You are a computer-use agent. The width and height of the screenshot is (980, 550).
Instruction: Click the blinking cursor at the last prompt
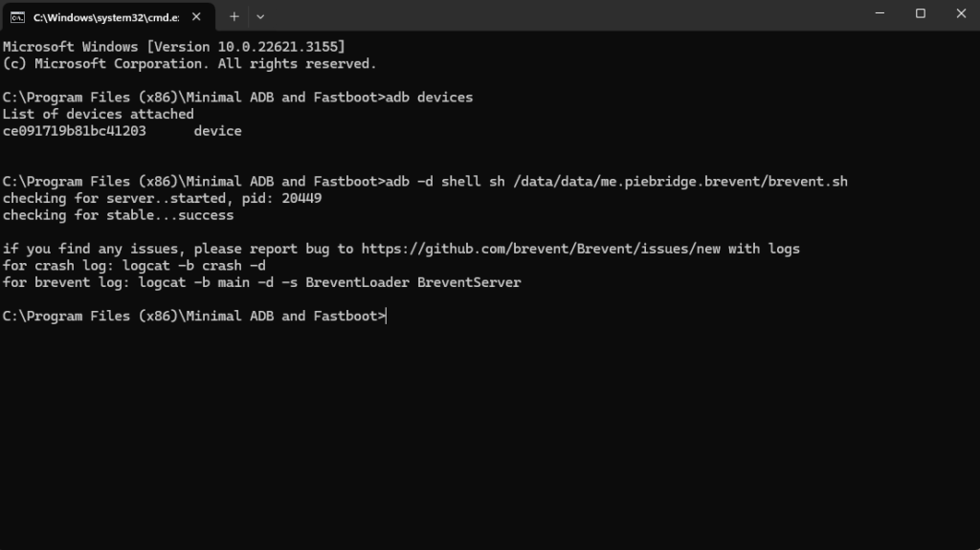[387, 316]
